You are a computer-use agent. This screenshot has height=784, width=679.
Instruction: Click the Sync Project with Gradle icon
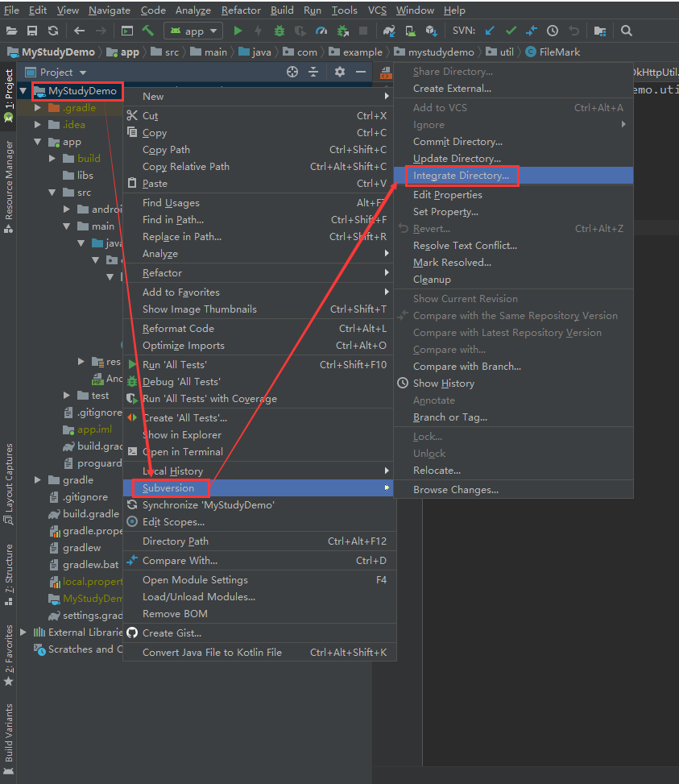tap(389, 31)
